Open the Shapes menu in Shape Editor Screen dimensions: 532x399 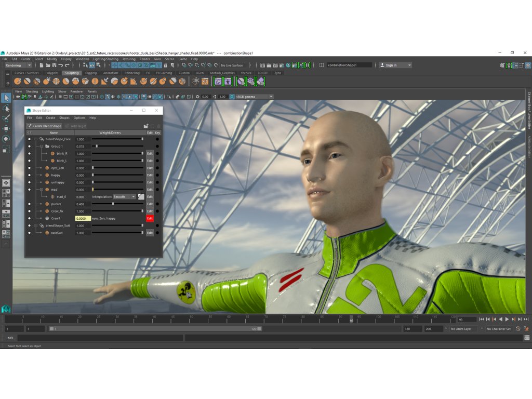[x=64, y=118]
